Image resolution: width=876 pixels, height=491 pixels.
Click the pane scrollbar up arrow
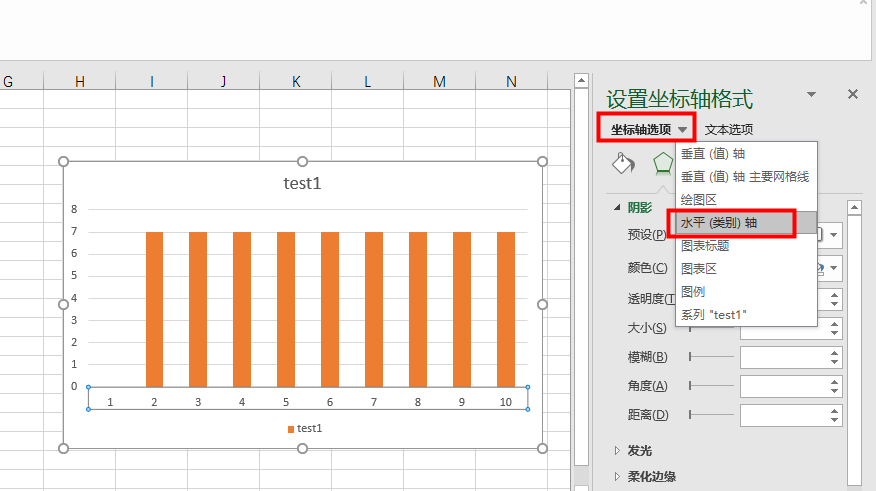[x=854, y=208]
